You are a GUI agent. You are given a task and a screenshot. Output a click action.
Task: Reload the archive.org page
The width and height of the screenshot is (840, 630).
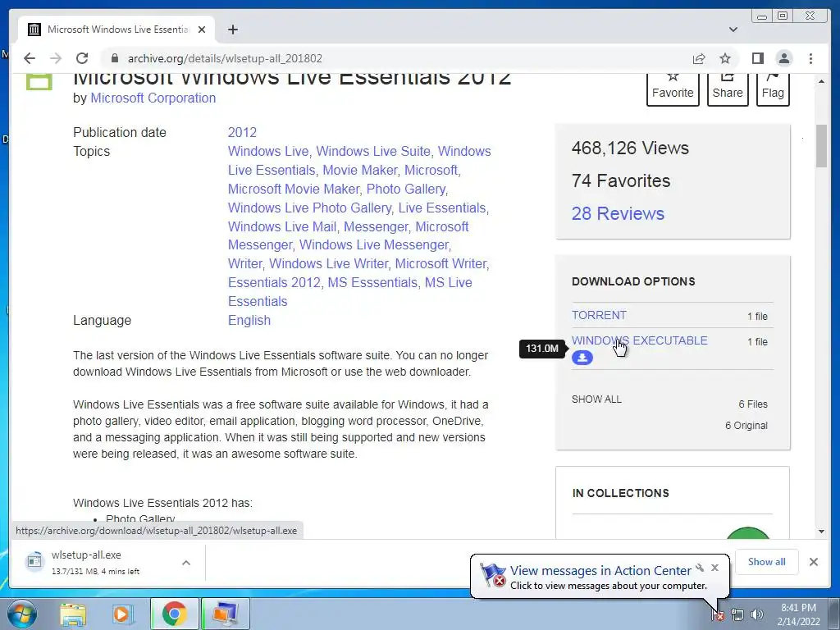[x=82, y=58]
